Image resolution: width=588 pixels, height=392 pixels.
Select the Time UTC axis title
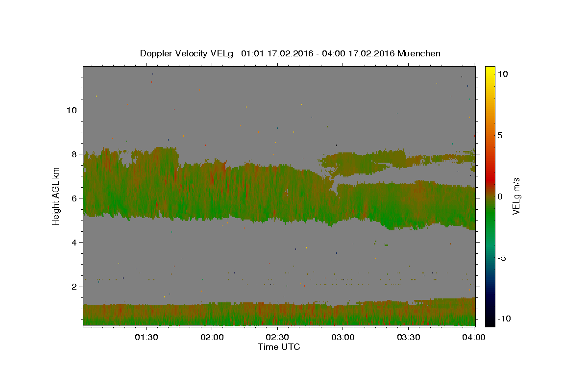279,347
